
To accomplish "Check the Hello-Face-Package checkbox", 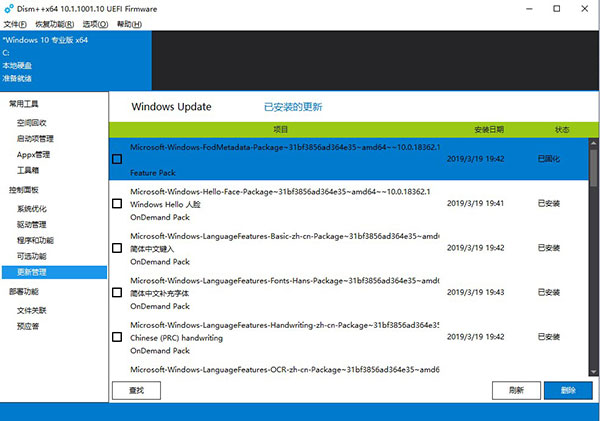I will [x=117, y=203].
